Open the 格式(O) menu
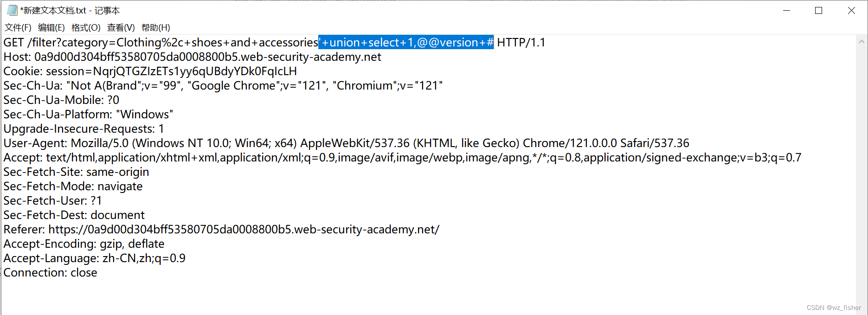This screenshot has height=315, width=868. point(85,27)
